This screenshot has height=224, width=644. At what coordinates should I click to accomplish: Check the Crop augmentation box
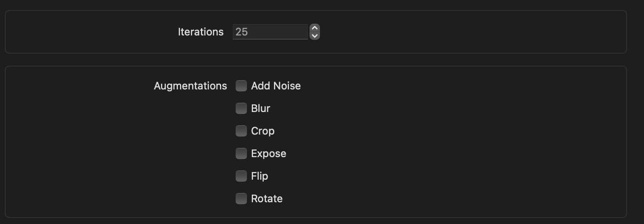[241, 131]
